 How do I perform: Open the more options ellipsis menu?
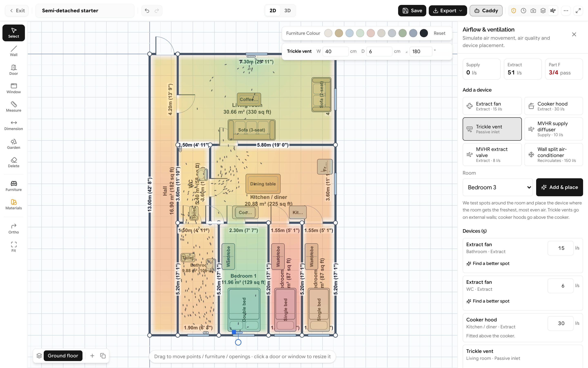[x=566, y=10]
